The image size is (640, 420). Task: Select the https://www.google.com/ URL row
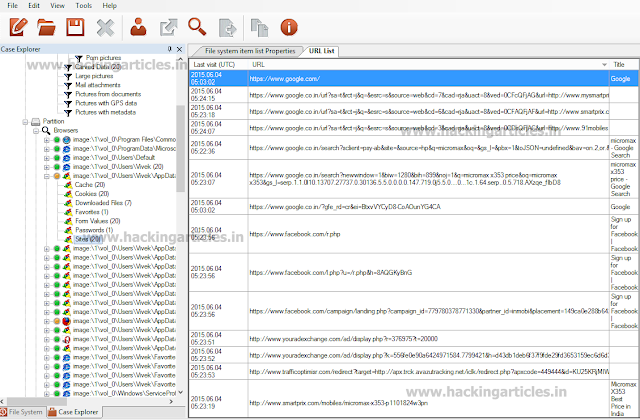tap(414, 78)
